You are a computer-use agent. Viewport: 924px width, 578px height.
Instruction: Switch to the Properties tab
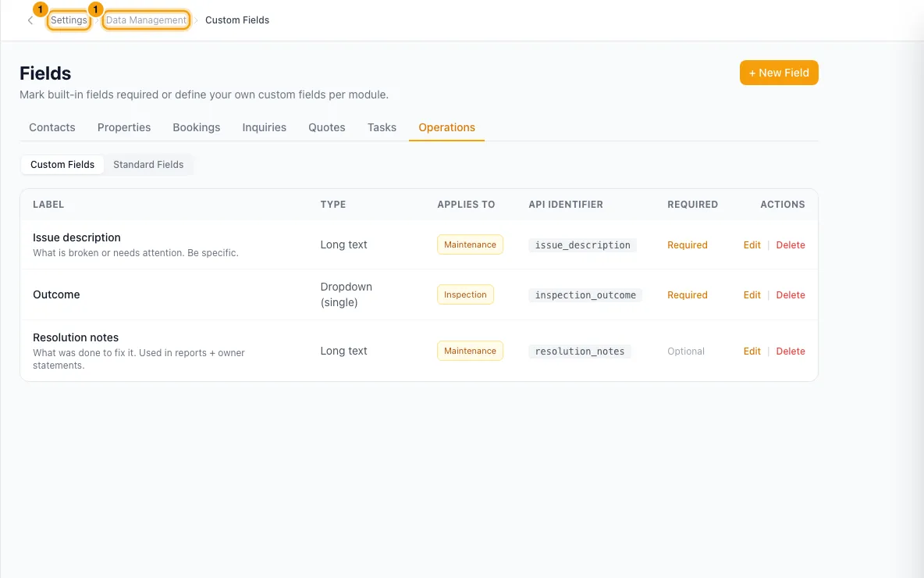124,127
